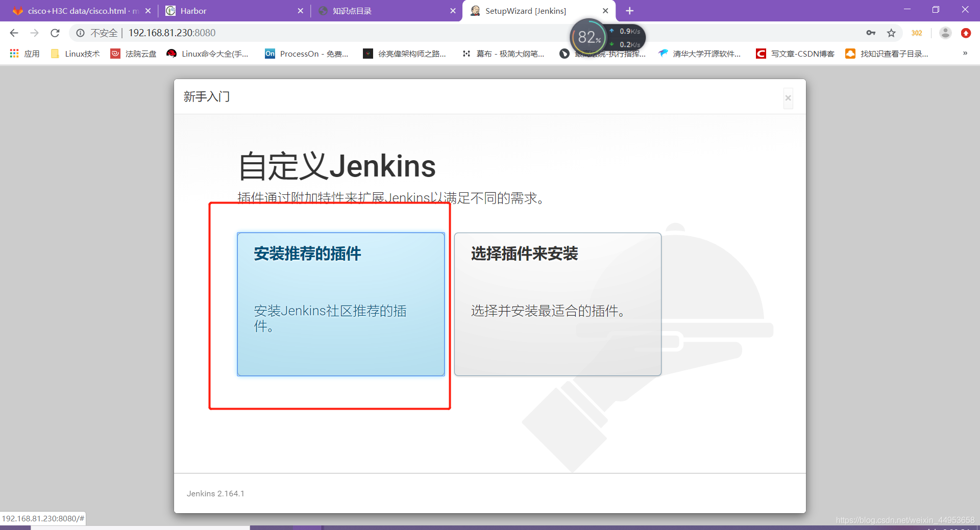Open the 幕布 极简大纲笔 bookmark
980x530 pixels.
[503, 54]
